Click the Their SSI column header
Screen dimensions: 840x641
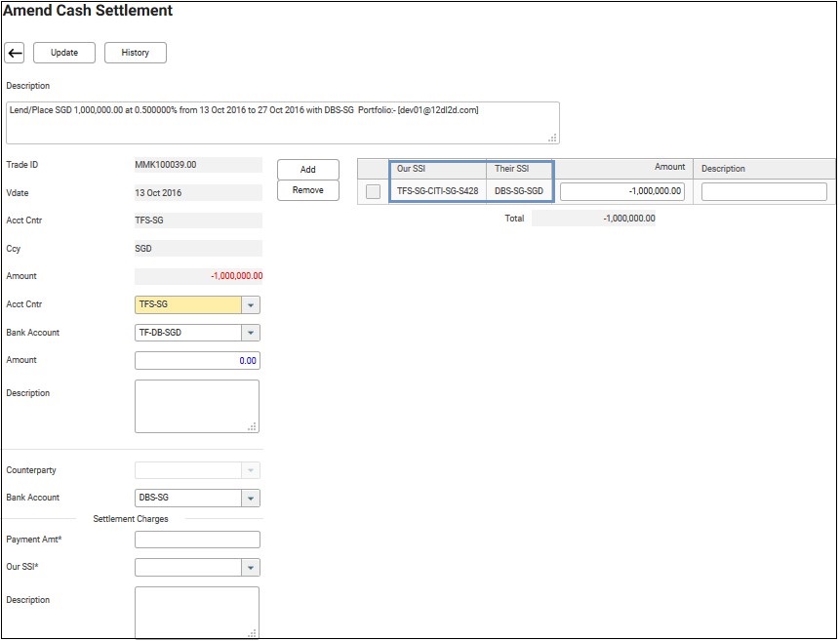click(x=520, y=169)
